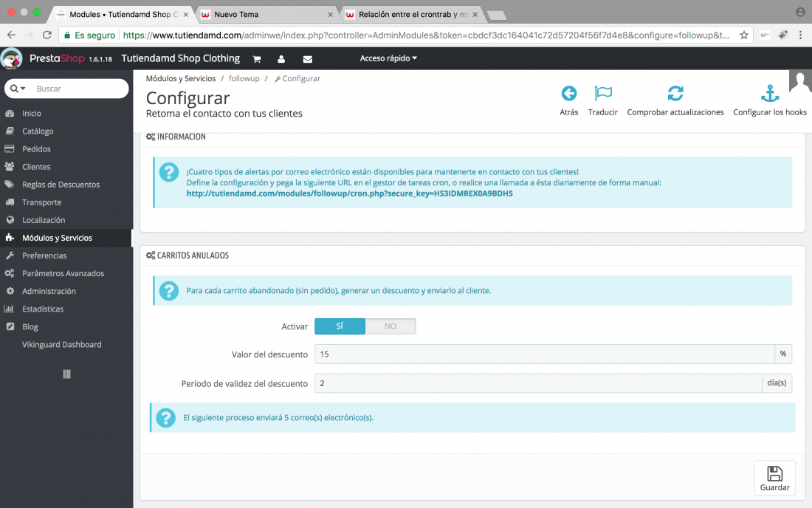The image size is (812, 508).
Task: Click Tutiendamd Shop Clothing shop name
Action: point(181,58)
